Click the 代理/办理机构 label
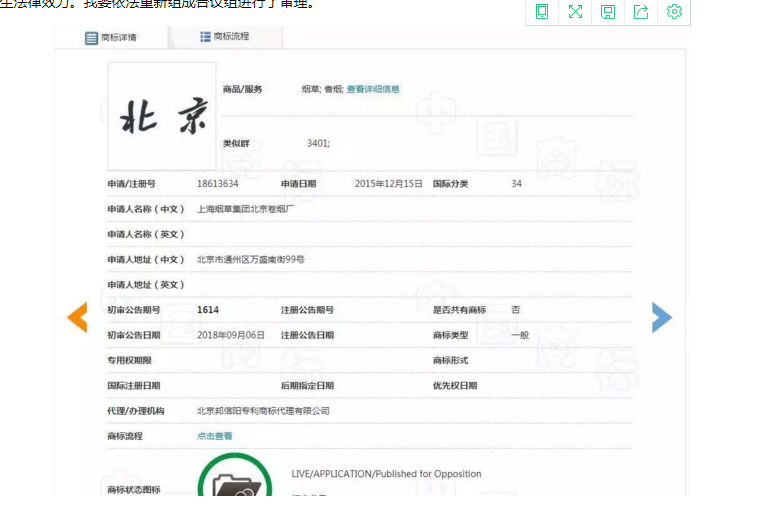The width and height of the screenshot is (769, 505). pos(136,411)
